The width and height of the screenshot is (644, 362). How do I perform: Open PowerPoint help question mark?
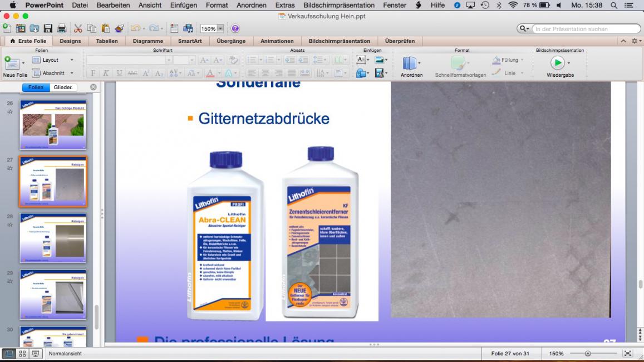pyautogui.click(x=235, y=28)
